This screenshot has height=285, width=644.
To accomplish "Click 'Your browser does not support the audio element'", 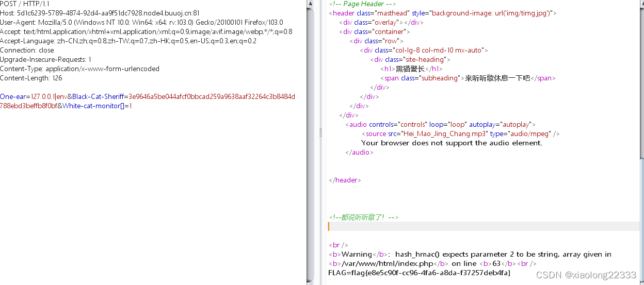I will [452, 143].
